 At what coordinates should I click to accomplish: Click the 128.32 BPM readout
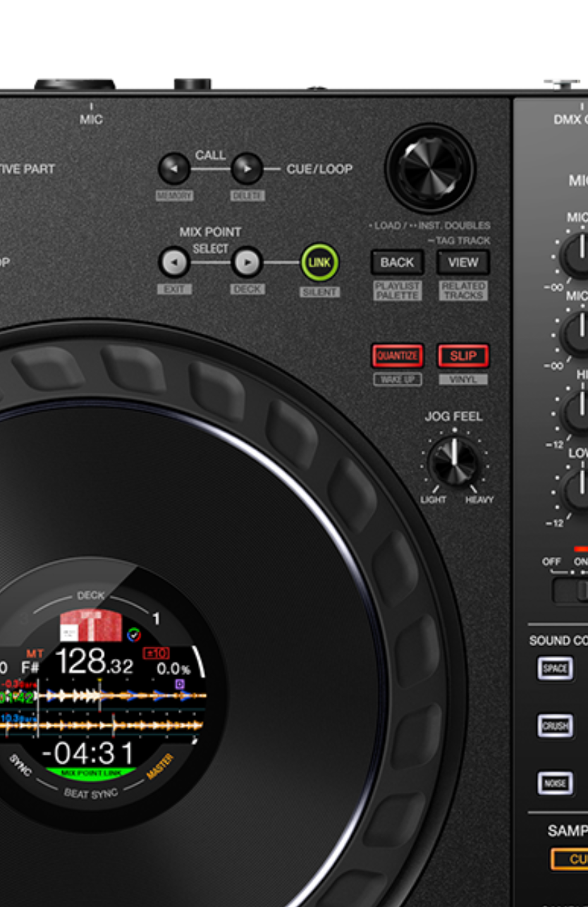[94, 662]
